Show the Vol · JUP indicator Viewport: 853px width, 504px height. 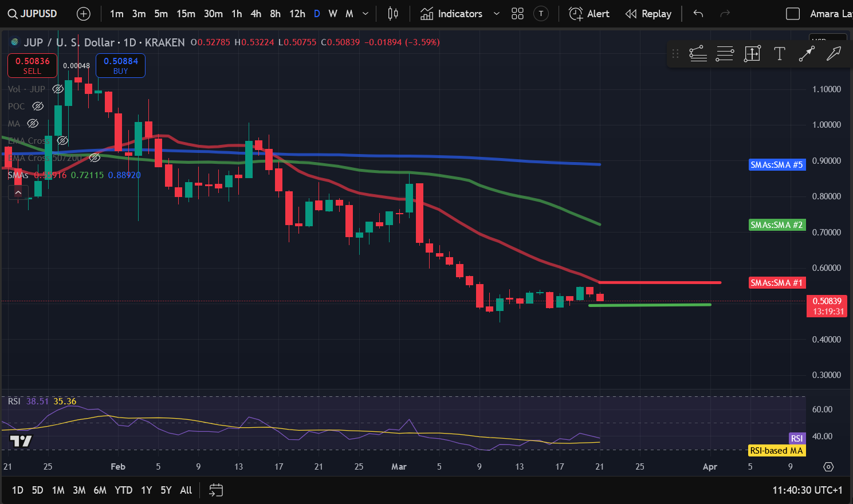58,89
